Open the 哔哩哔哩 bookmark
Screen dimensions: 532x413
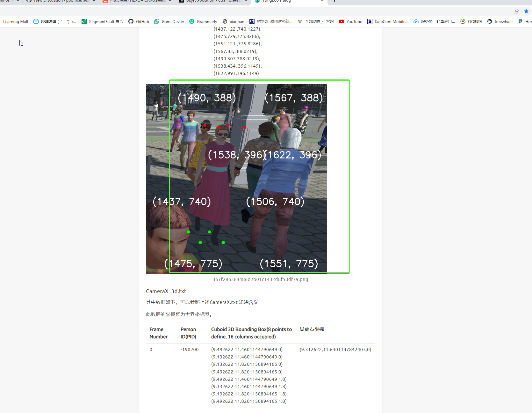[55, 21]
